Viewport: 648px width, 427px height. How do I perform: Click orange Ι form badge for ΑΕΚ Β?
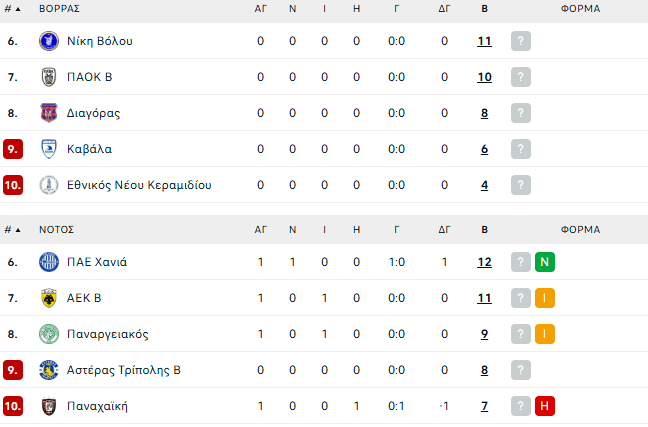545,298
